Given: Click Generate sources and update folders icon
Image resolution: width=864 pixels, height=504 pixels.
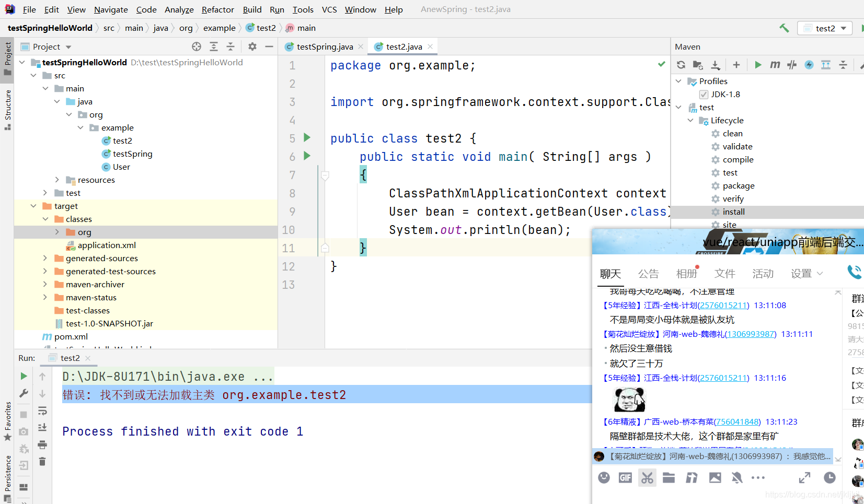Looking at the screenshot, I should pos(698,65).
